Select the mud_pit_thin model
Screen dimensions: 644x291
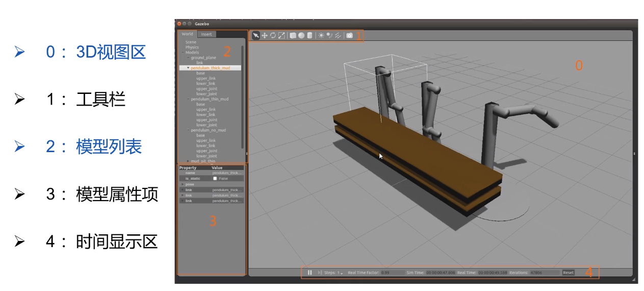[203, 161]
